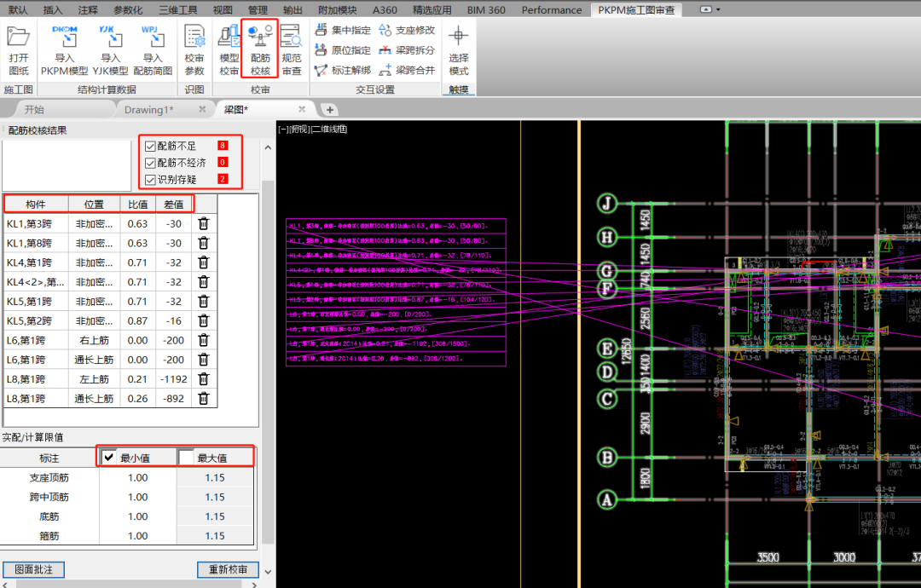This screenshot has width=921, height=588.
Task: Switch to Drawing1* document tab
Action: [x=148, y=110]
